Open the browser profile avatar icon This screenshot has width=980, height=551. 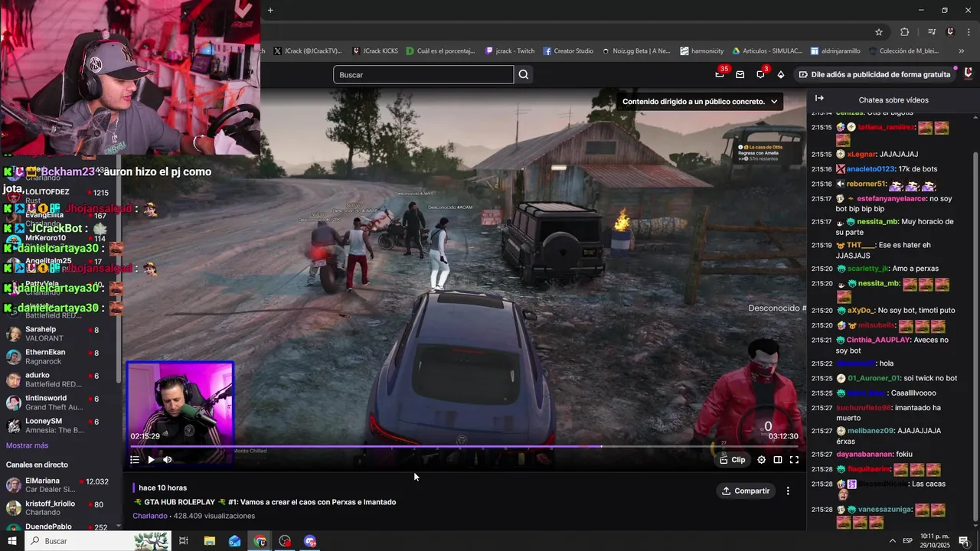click(x=950, y=32)
